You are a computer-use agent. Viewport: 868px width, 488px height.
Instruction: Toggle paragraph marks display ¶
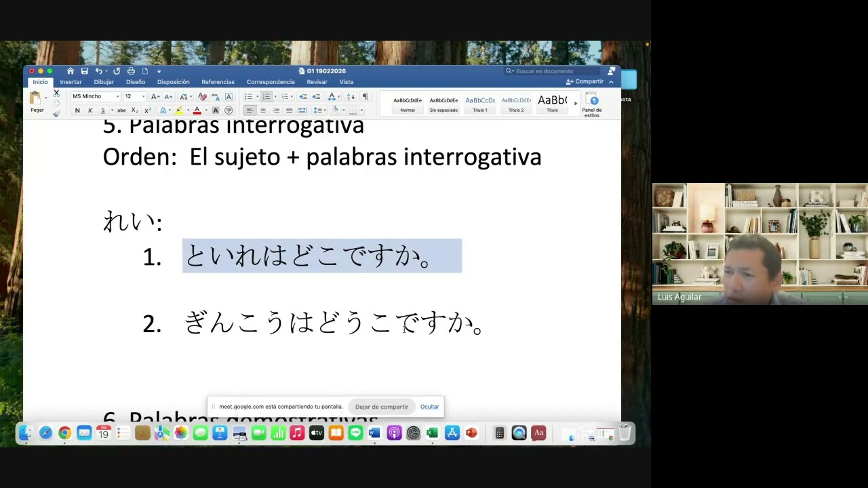365,97
